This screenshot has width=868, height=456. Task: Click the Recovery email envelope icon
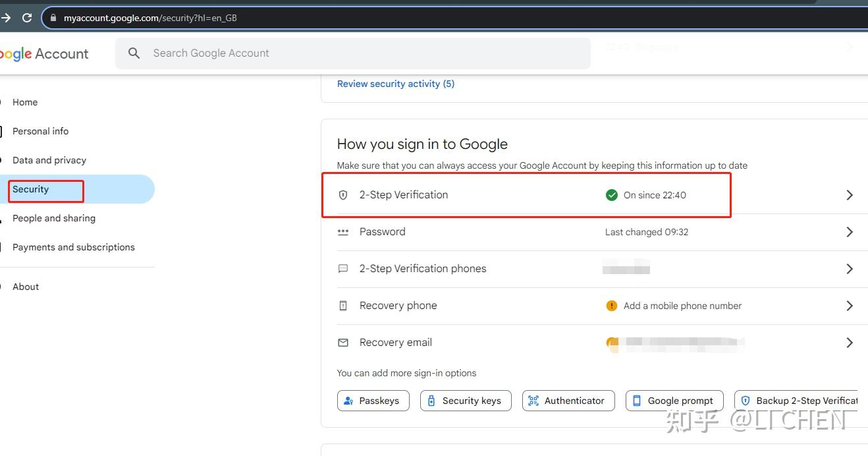click(x=342, y=342)
